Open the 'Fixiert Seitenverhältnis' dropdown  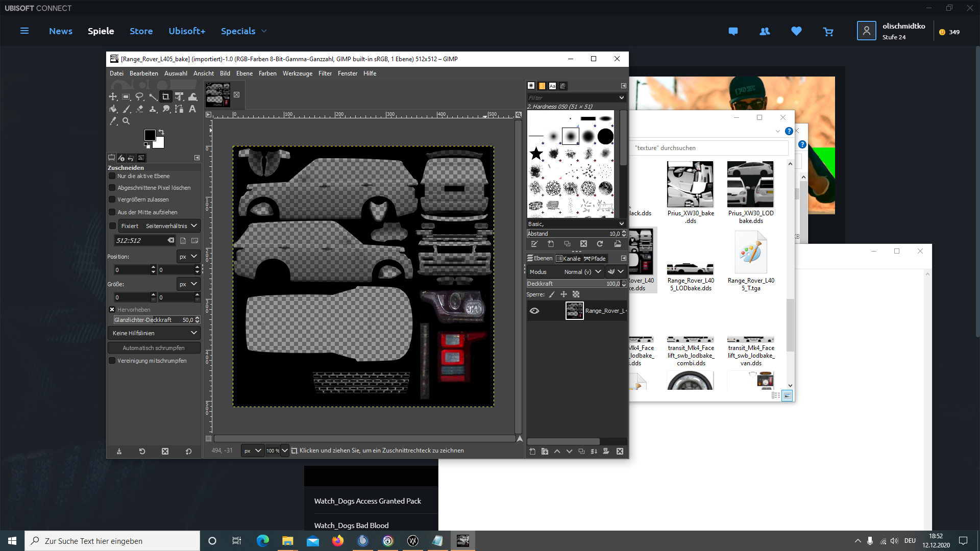pyautogui.click(x=159, y=226)
